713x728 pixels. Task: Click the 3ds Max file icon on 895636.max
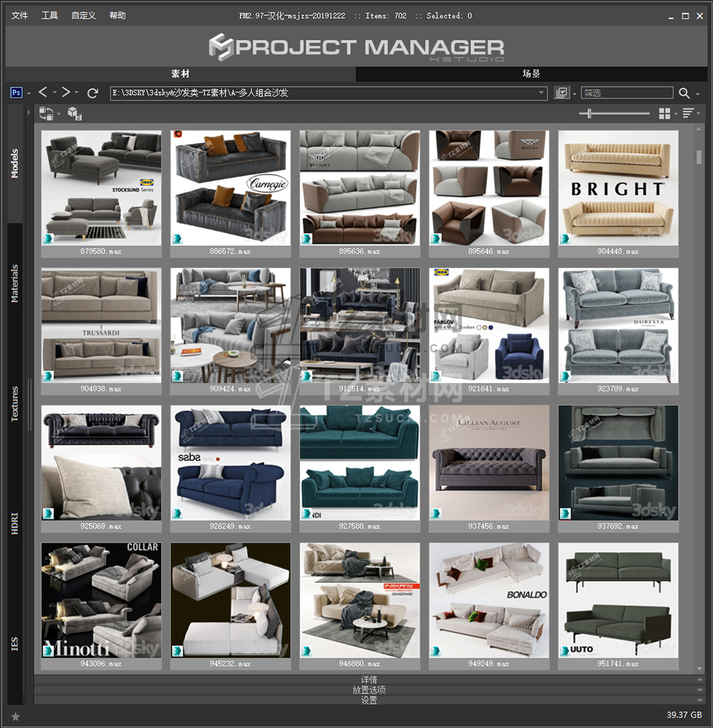coord(307,238)
